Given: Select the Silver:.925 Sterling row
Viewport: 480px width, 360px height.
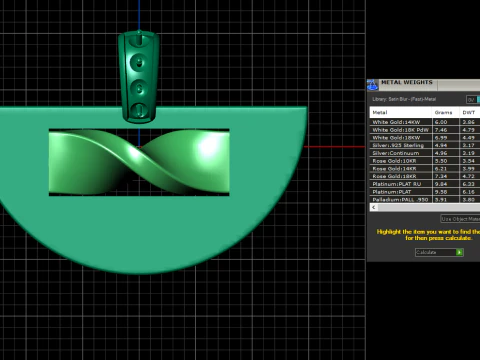Looking at the screenshot, I should tap(425, 145).
